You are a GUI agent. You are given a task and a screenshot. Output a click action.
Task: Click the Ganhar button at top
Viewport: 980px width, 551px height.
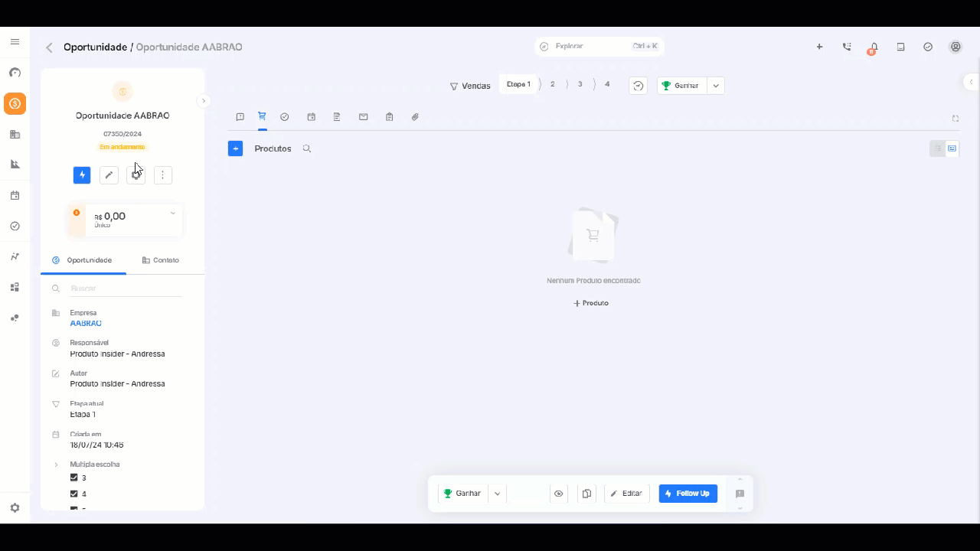tap(681, 86)
